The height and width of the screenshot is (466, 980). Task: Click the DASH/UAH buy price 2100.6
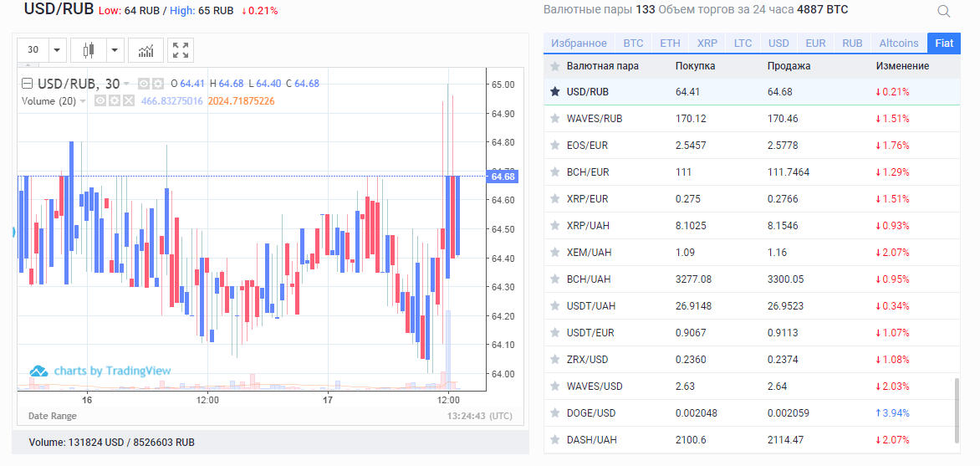click(x=691, y=440)
